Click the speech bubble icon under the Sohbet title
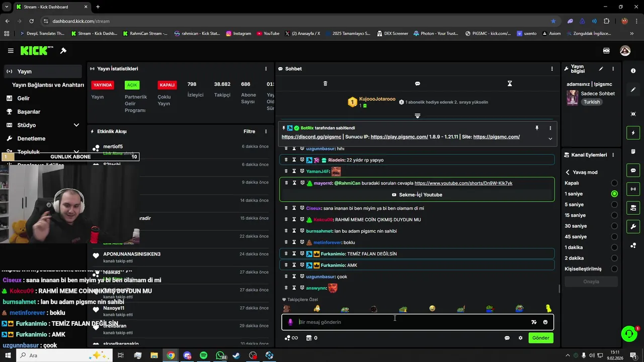Viewport: 644px width, 362px height. (x=417, y=83)
